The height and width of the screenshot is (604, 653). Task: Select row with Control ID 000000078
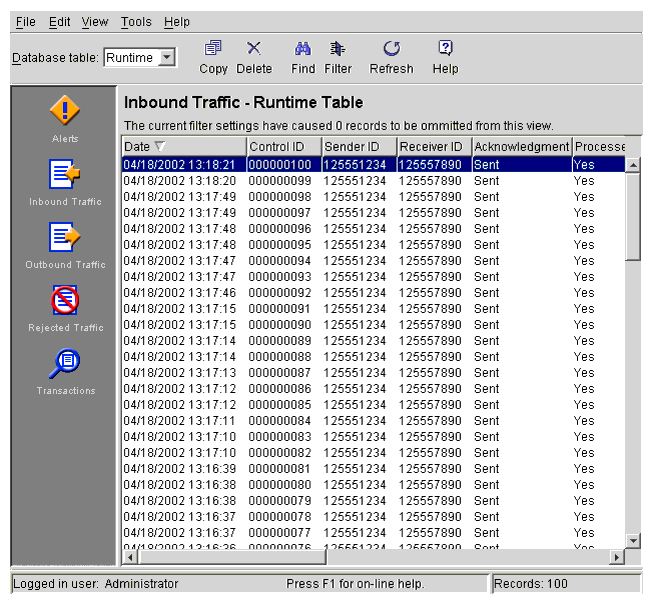tap(374, 517)
